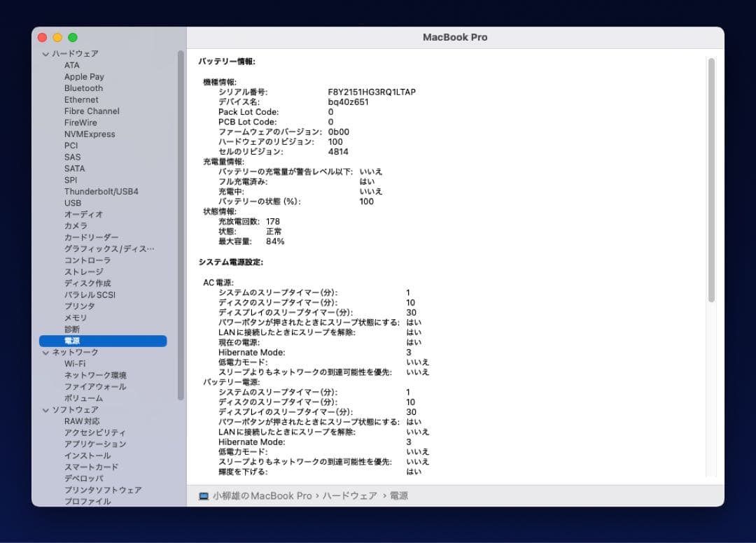Select RAW対応 under ソフトウェア

(81, 421)
